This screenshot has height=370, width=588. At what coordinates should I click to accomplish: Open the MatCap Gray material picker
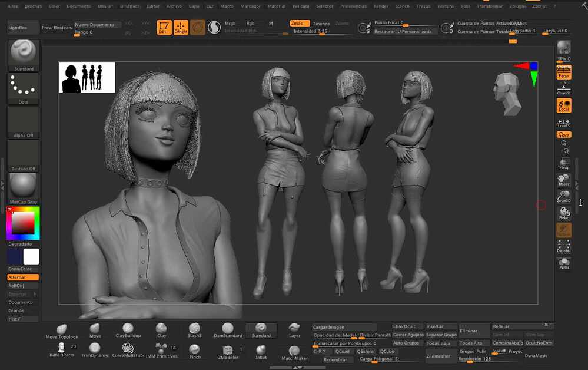click(x=24, y=189)
